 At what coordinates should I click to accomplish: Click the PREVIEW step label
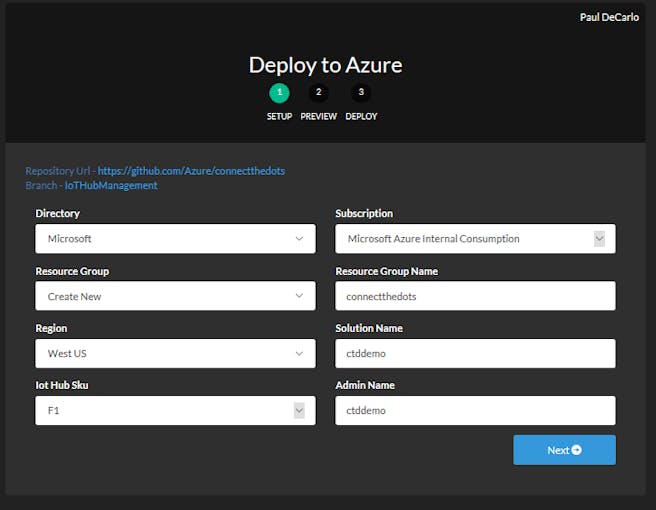tap(318, 116)
